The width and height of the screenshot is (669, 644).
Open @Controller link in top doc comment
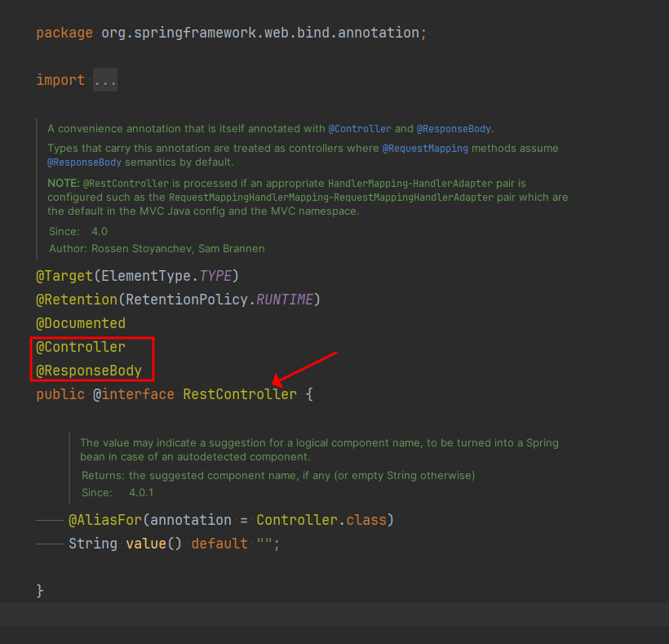(x=360, y=129)
